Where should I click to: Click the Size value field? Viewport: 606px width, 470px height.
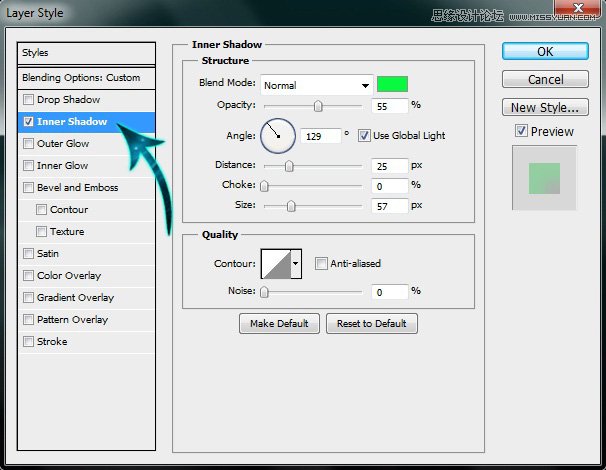[390, 206]
